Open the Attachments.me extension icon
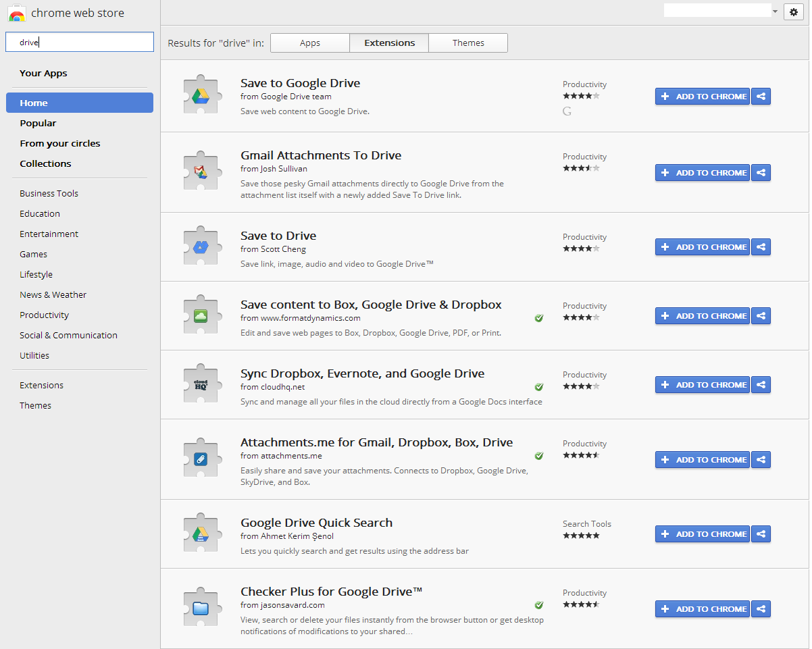The image size is (812, 649). [x=202, y=458]
